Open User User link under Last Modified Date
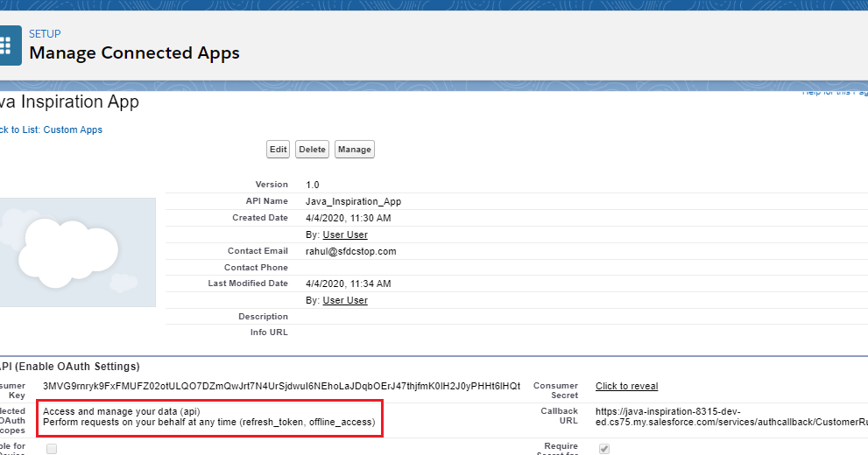 pyautogui.click(x=345, y=300)
